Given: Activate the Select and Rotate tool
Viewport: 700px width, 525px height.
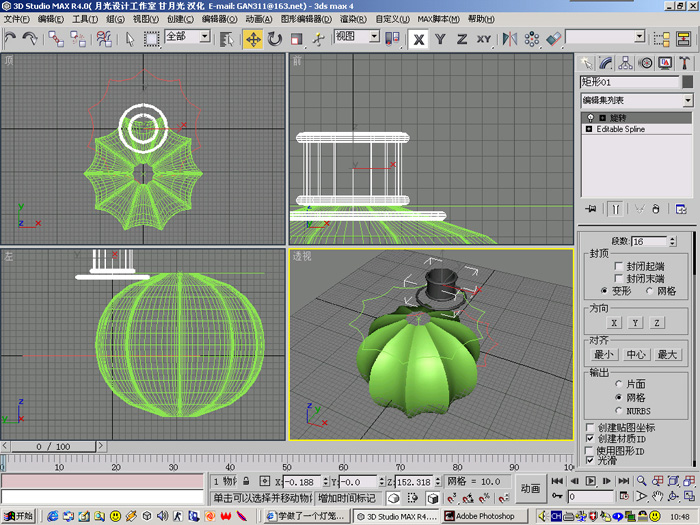Looking at the screenshot, I should tap(275, 39).
